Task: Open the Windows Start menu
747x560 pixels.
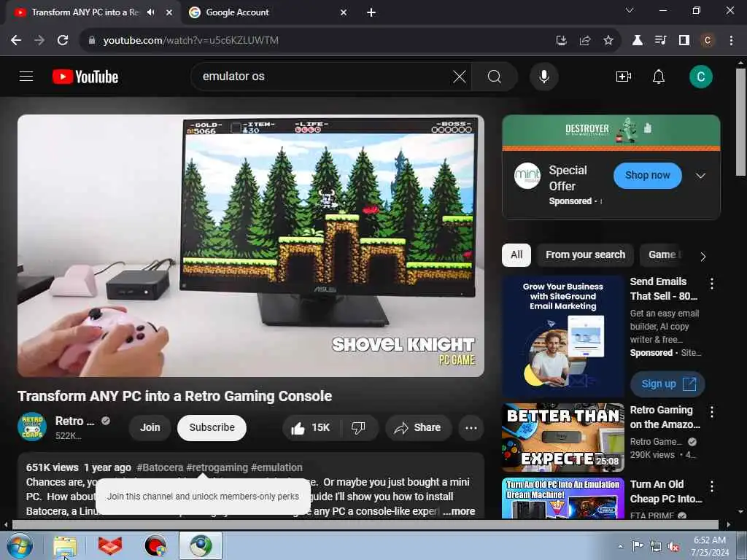Action: [x=19, y=545]
